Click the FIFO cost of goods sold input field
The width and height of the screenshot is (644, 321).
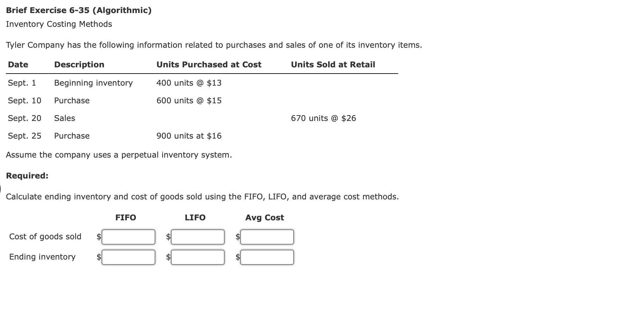[128, 237]
